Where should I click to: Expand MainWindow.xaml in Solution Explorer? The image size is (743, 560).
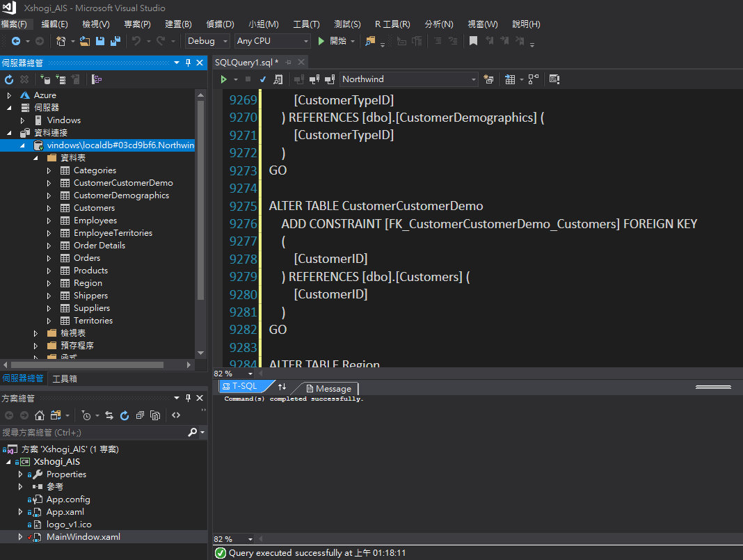pos(20,537)
